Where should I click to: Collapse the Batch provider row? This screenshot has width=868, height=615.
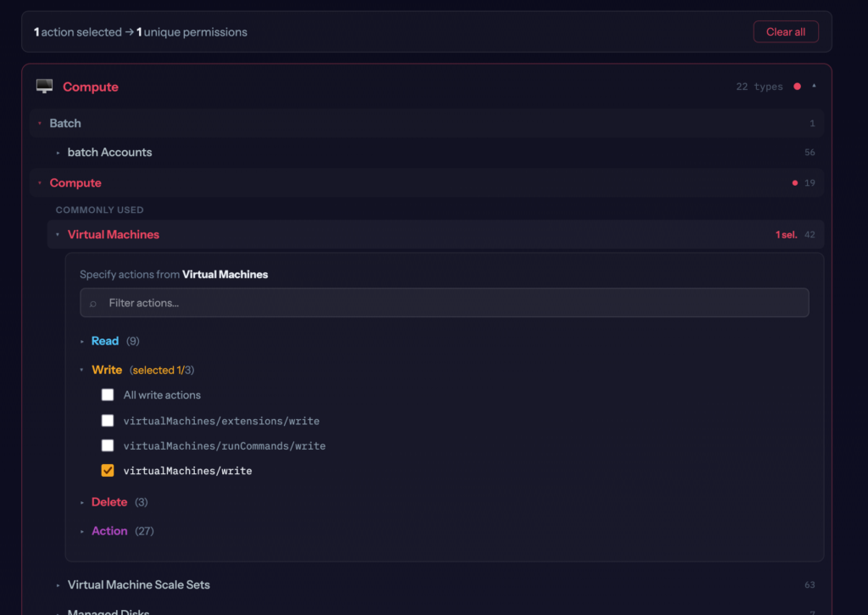coord(64,123)
